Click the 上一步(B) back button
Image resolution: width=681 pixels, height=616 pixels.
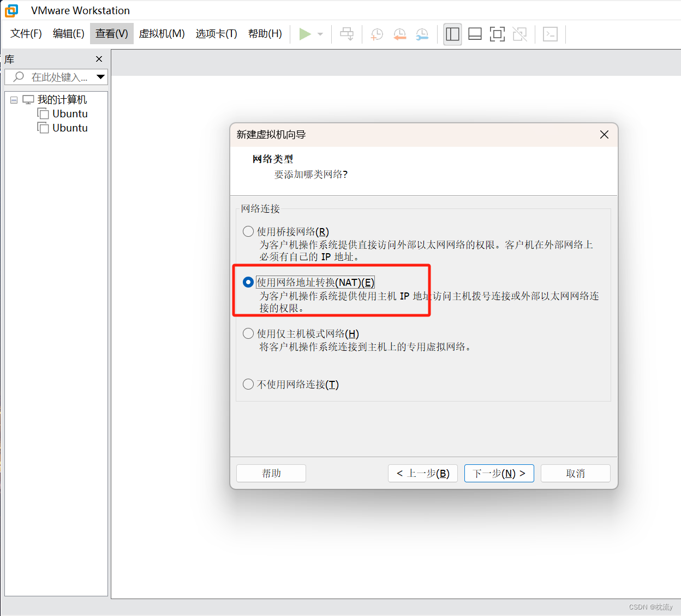tap(423, 473)
